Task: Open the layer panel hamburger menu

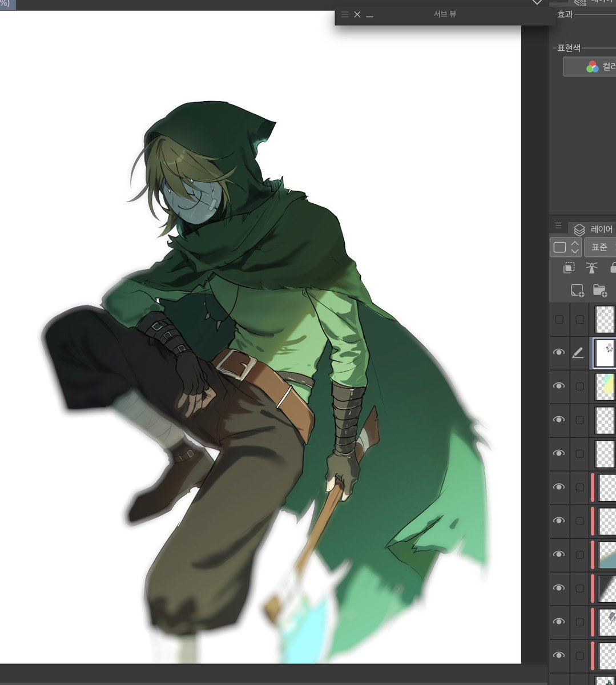Action: click(558, 225)
